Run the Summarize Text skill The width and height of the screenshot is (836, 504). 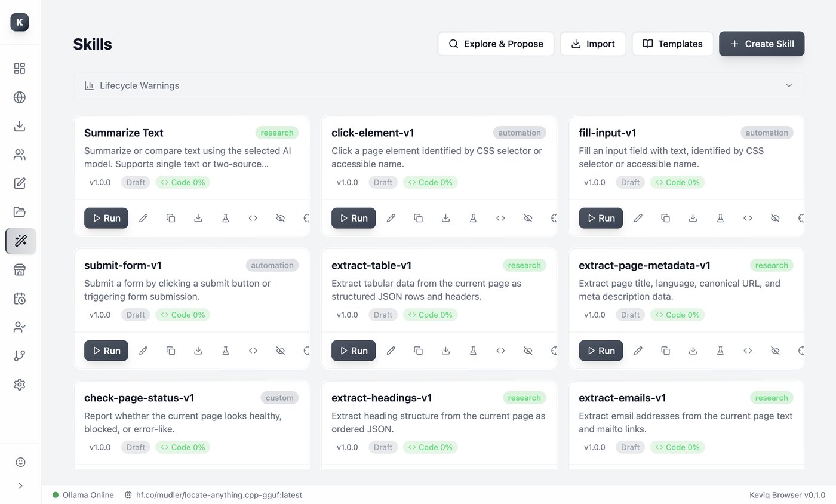[x=106, y=218]
